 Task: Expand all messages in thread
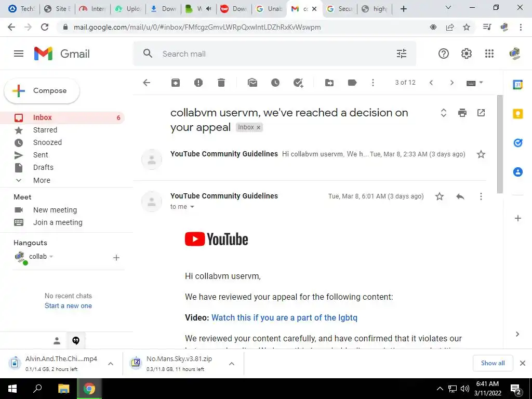click(x=444, y=113)
